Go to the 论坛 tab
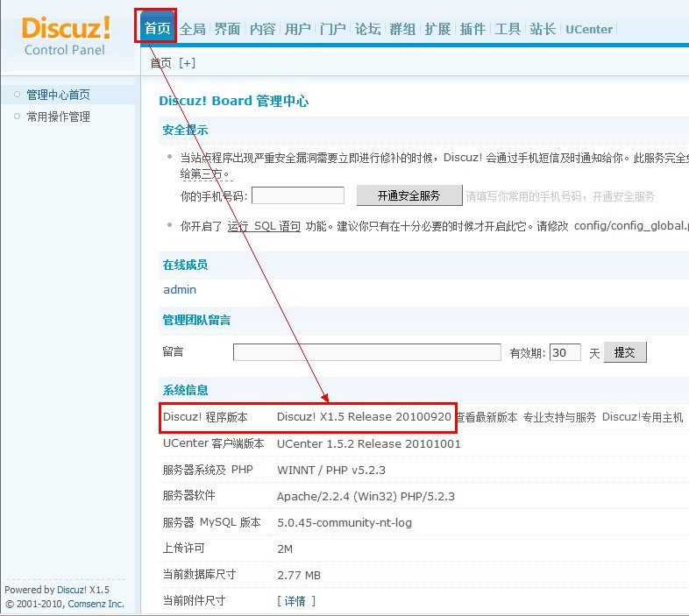This screenshot has width=689, height=616. pos(368,29)
